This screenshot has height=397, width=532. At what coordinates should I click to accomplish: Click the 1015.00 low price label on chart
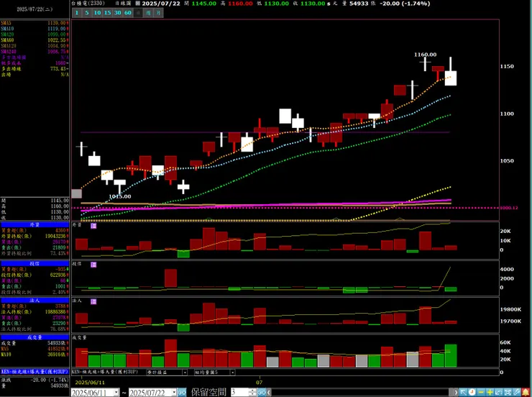[x=120, y=196]
